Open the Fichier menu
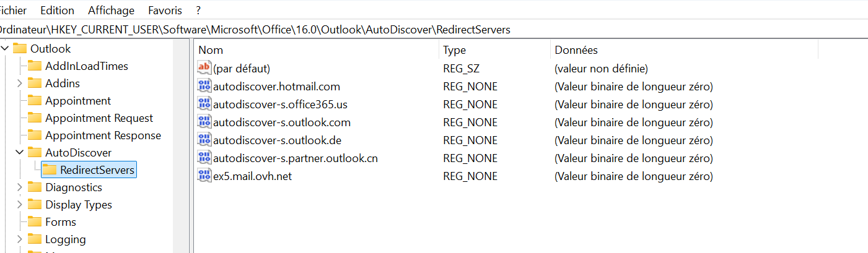The height and width of the screenshot is (253, 868). click(14, 11)
